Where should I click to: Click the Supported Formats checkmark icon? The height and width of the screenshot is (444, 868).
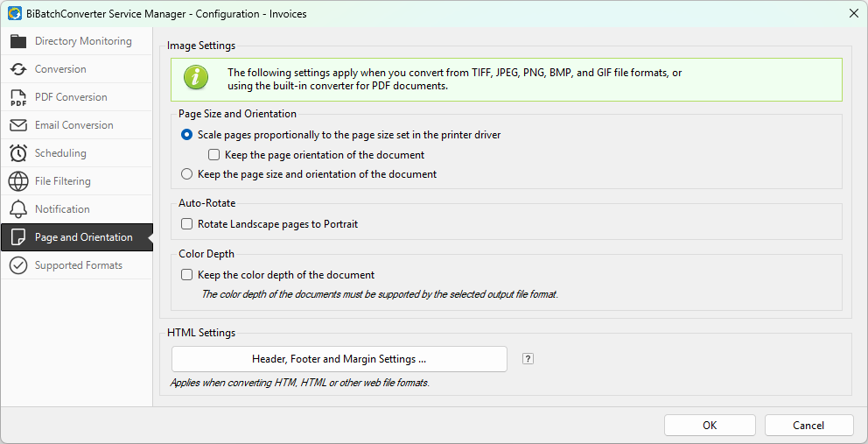pyautogui.click(x=18, y=265)
